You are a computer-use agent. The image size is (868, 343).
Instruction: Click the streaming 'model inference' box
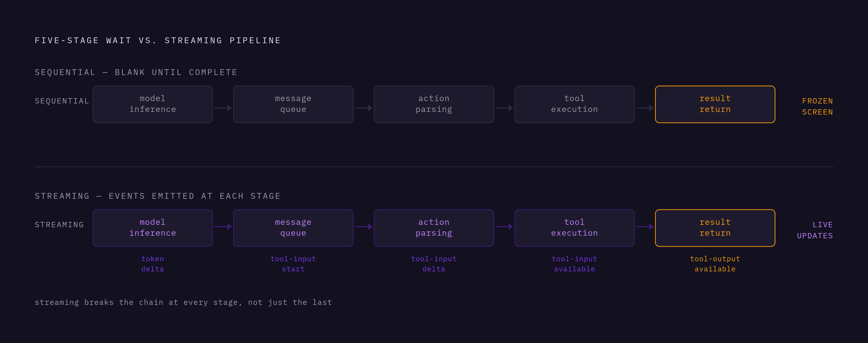click(x=153, y=228)
